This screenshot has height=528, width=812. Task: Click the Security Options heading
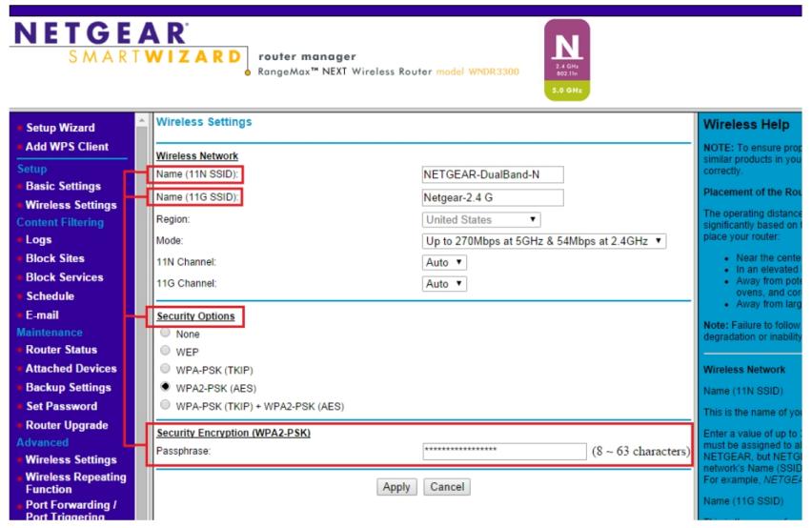pos(195,316)
